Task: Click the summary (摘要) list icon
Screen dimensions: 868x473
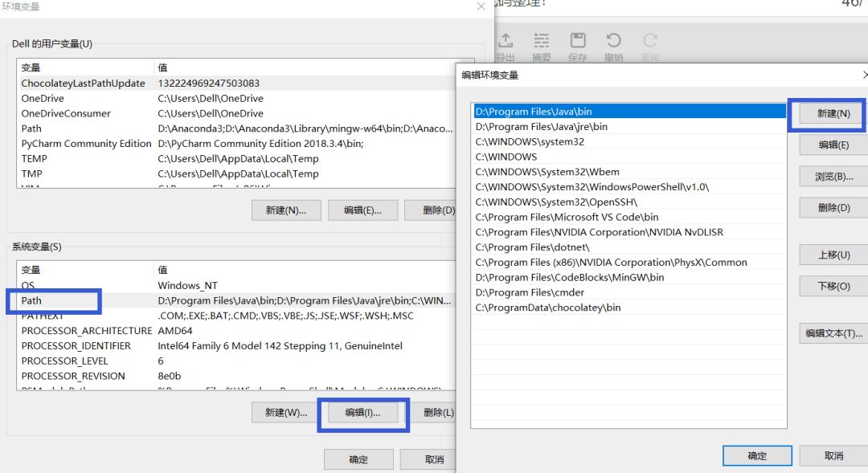Action: coord(542,42)
